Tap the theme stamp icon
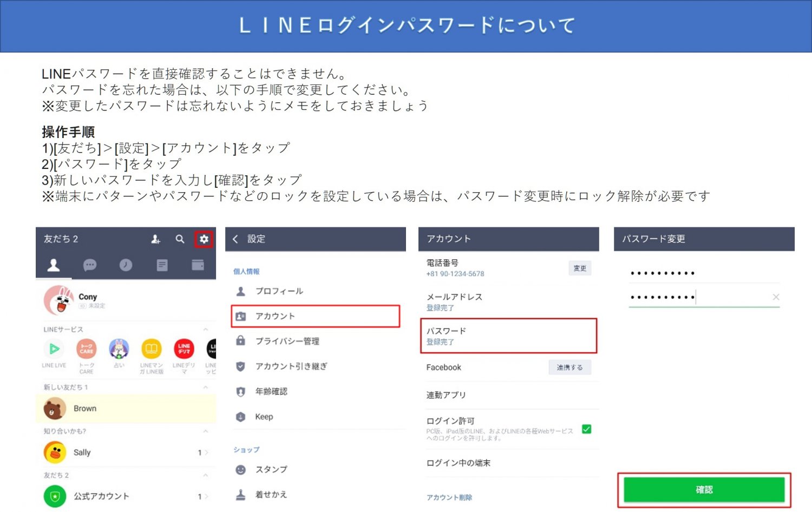This screenshot has height=512, width=812. [241, 494]
